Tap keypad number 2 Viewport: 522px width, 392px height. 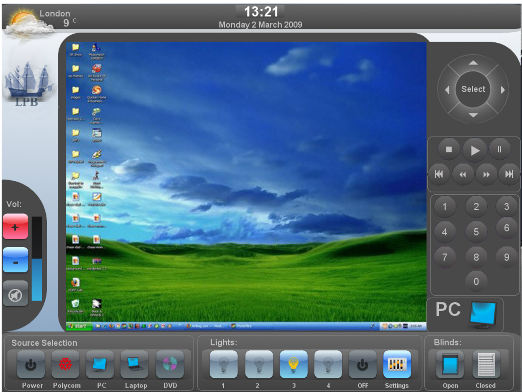click(476, 207)
